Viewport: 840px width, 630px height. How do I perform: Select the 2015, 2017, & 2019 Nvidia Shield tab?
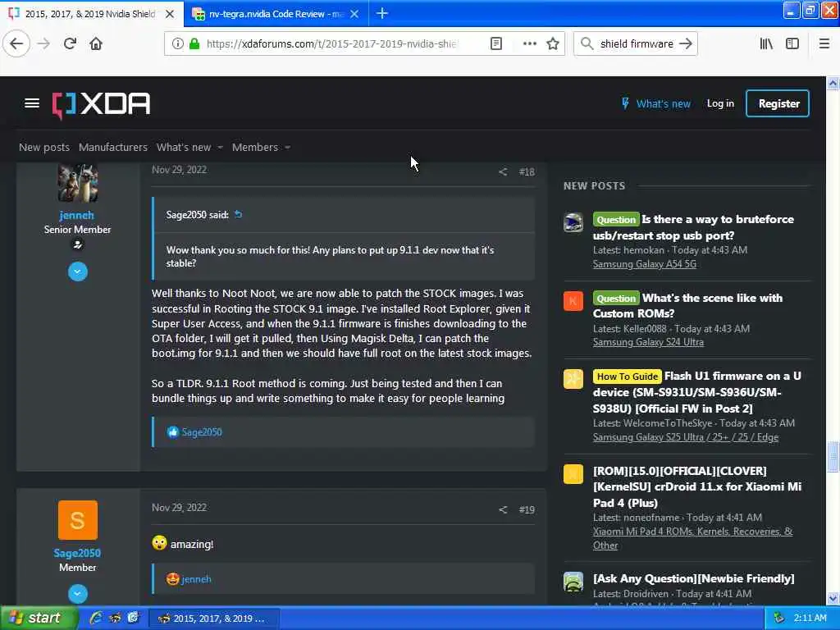(x=91, y=14)
